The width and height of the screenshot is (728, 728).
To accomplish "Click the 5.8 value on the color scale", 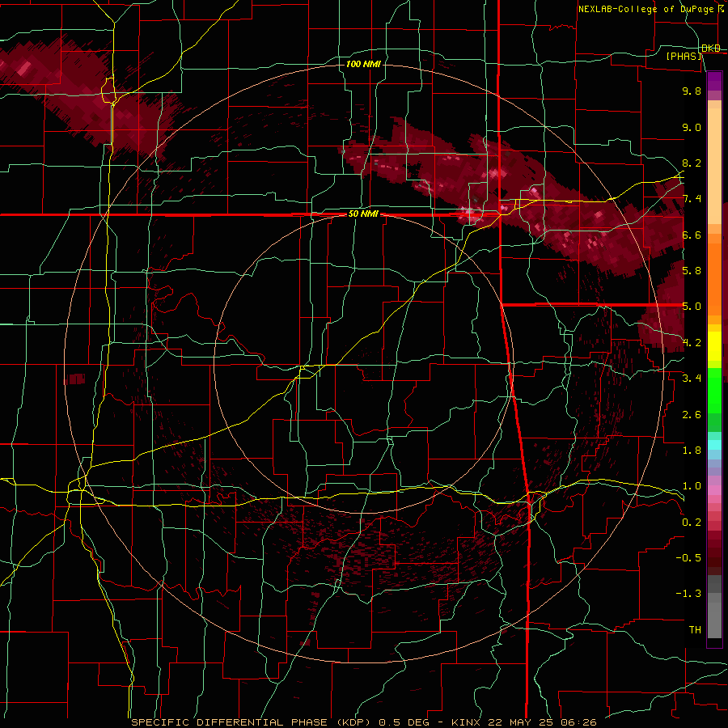I will tap(692, 271).
